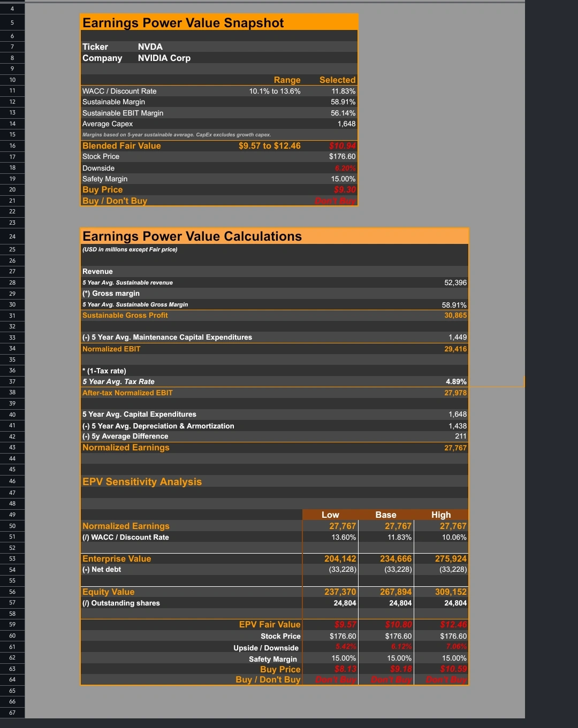The height and width of the screenshot is (728, 578).
Task: Select the Blended Fair Value range $9.57 to $12.46
Action: click(269, 146)
